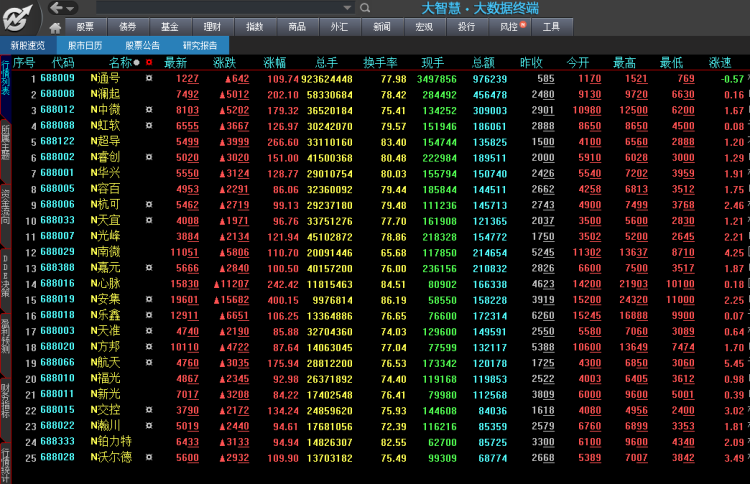Open the 风控 menu
Viewport: 750px width, 484px height.
pos(509,27)
